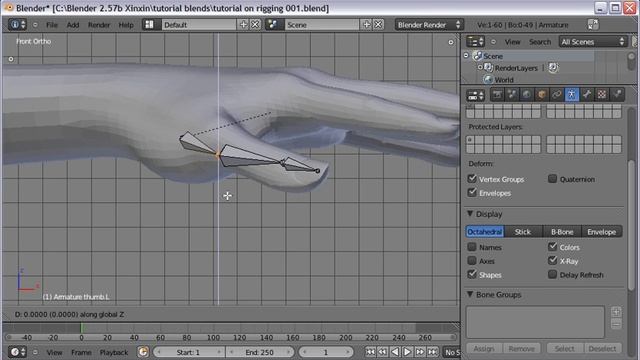Open the Info editor type selector
This screenshot has width=640, height=360.
pos(18,25)
